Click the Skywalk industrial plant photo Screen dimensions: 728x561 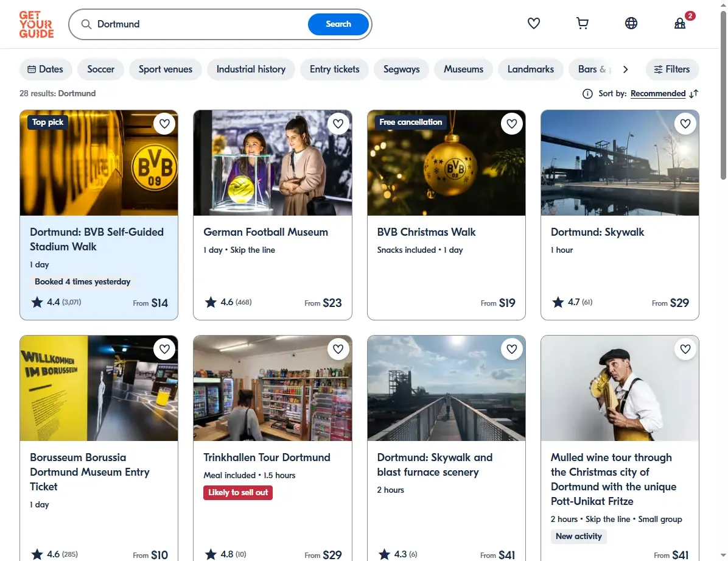click(x=620, y=163)
